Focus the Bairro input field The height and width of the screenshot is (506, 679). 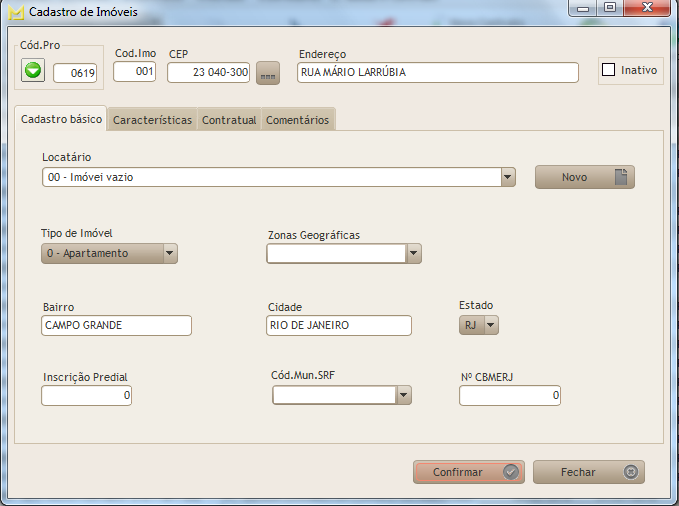tap(116, 325)
